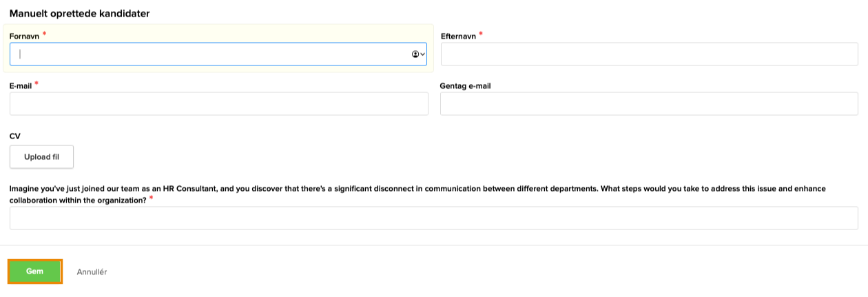This screenshot has height=297, width=868.
Task: Click the red asterisk beside Efternavn
Action: 481,34
